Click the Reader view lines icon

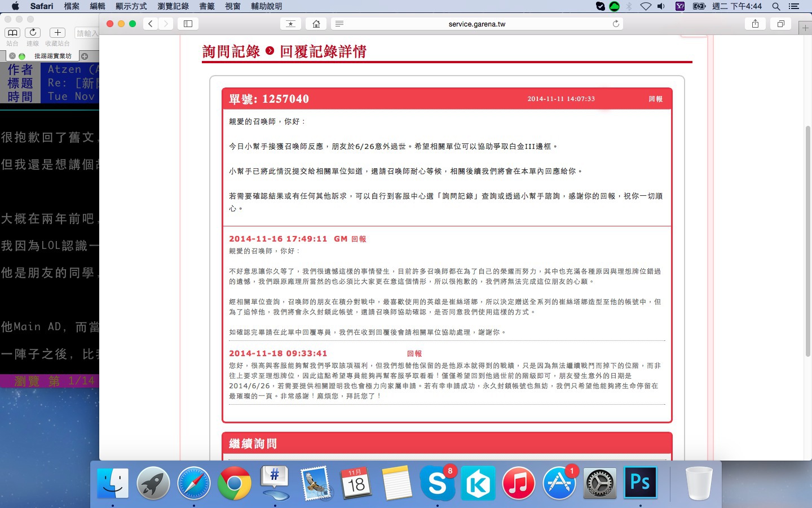point(339,24)
